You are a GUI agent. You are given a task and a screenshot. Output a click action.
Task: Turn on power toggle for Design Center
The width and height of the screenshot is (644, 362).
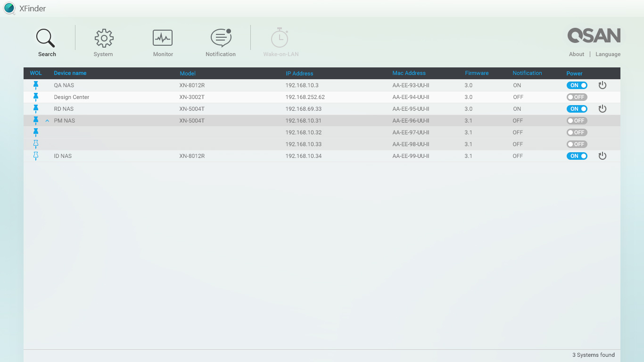pos(577,97)
